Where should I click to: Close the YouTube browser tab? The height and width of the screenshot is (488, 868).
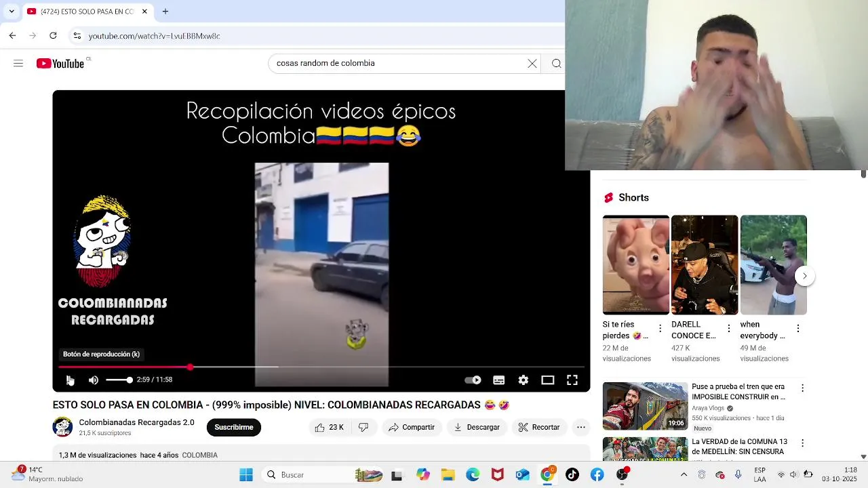(x=144, y=12)
